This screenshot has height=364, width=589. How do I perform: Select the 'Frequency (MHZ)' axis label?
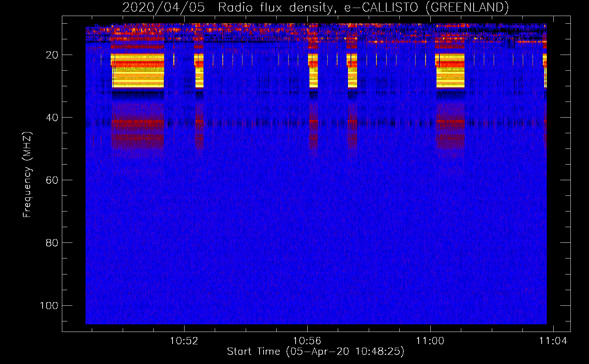pyautogui.click(x=27, y=175)
